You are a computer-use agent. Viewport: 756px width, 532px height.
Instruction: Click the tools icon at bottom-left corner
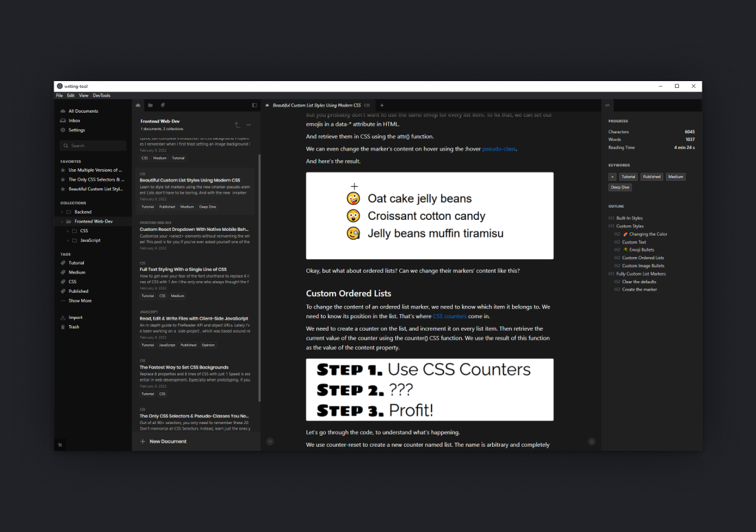(x=60, y=445)
